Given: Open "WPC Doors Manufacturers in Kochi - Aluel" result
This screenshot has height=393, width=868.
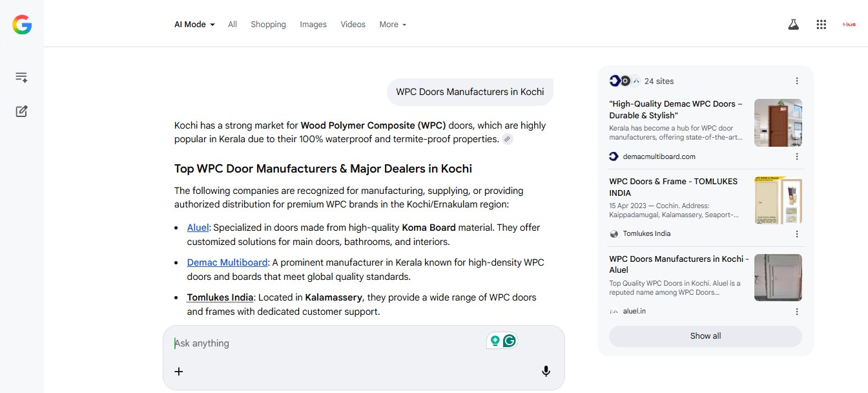Looking at the screenshot, I should tap(679, 264).
